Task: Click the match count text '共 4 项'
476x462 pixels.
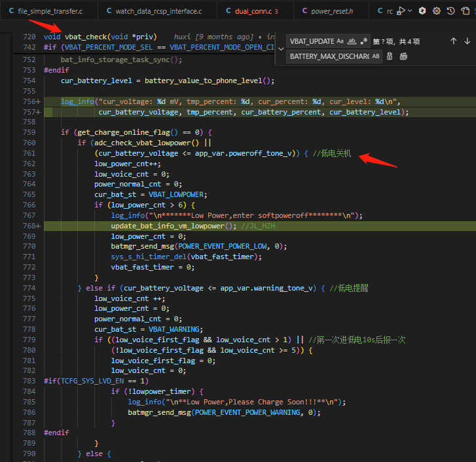Action: point(409,42)
